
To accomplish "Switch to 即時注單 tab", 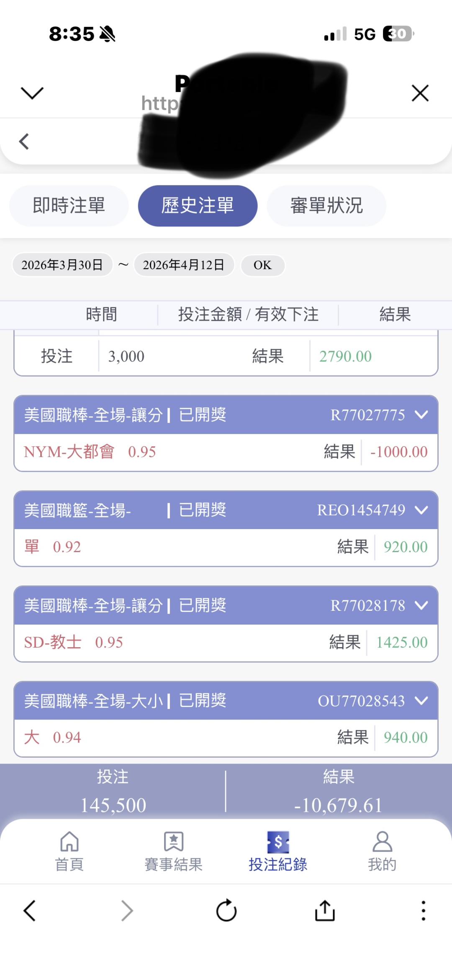I will click(69, 206).
